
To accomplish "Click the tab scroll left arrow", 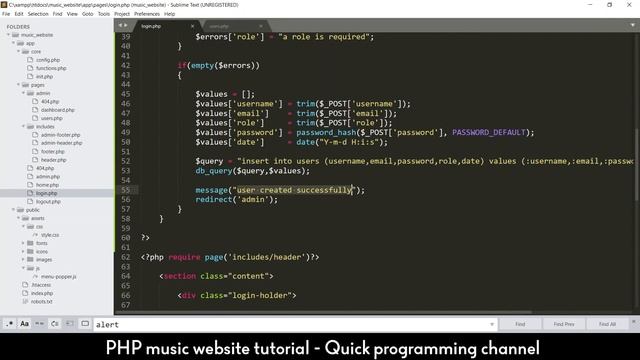I will click(120, 25).
